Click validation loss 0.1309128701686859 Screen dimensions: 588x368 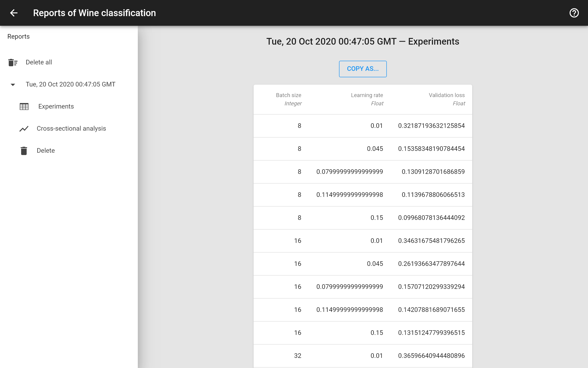tap(433, 172)
